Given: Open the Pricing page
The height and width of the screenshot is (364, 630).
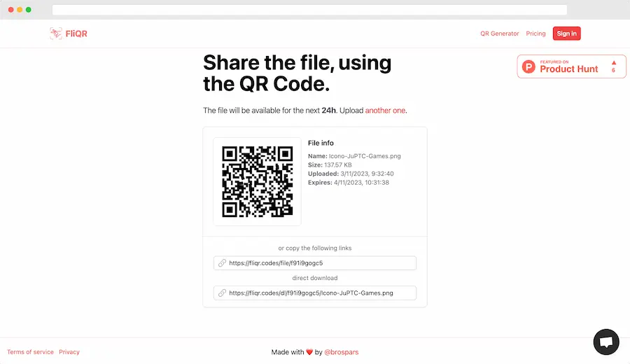Looking at the screenshot, I should click(535, 34).
